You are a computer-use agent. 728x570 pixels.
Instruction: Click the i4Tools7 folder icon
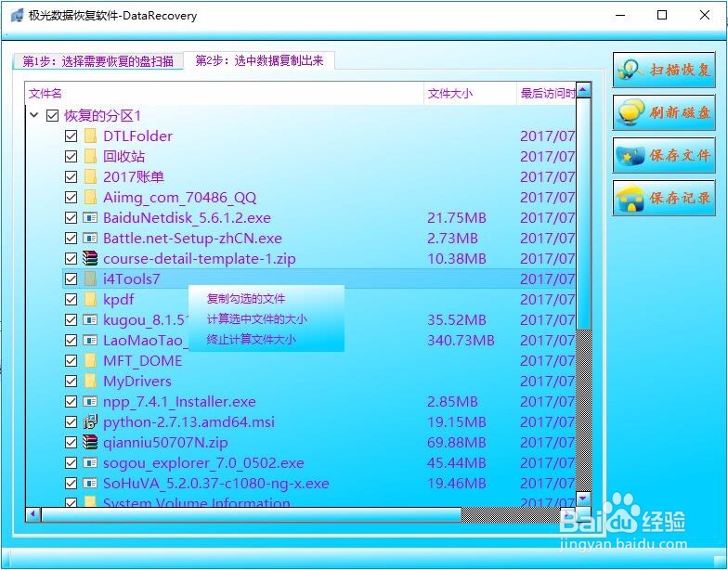click(x=90, y=279)
